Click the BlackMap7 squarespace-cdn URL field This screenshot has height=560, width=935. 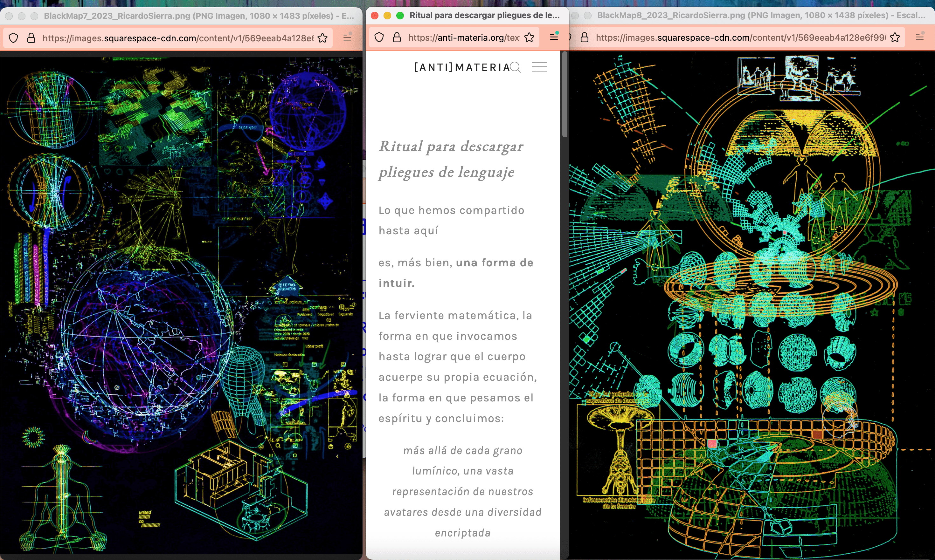tap(177, 38)
